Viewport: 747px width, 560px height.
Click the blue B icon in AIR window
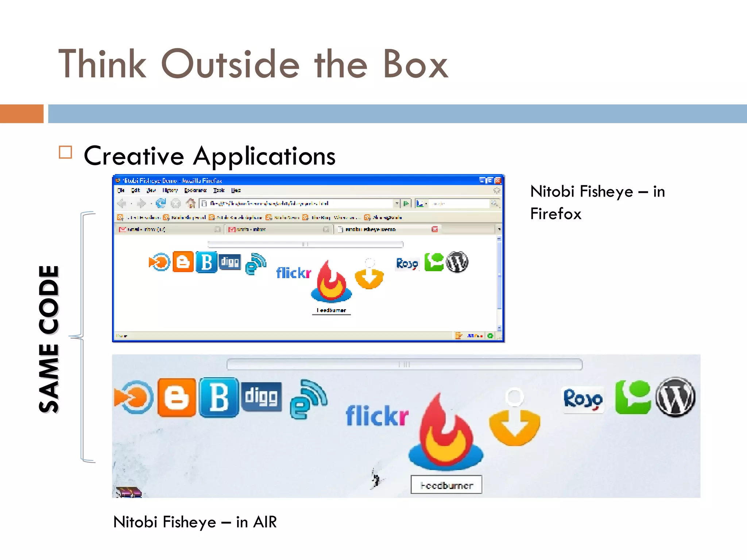tap(219, 397)
